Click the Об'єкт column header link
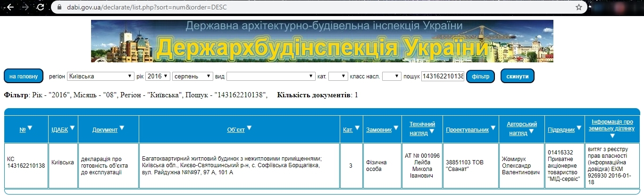 (x=236, y=130)
